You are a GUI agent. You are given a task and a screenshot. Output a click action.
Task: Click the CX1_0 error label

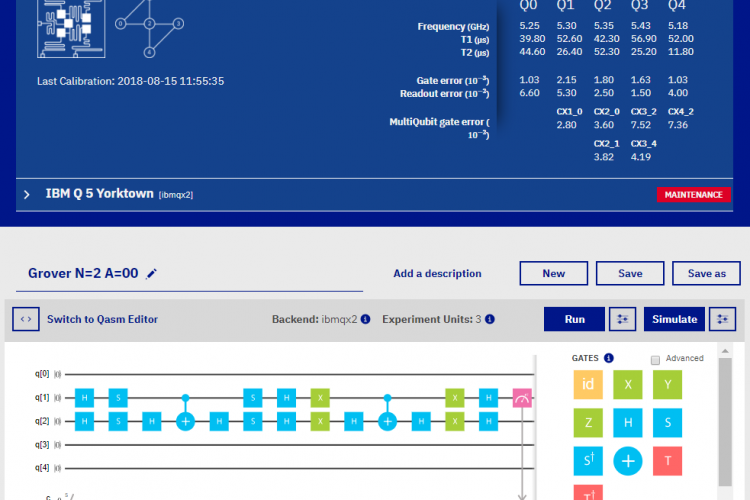569,111
